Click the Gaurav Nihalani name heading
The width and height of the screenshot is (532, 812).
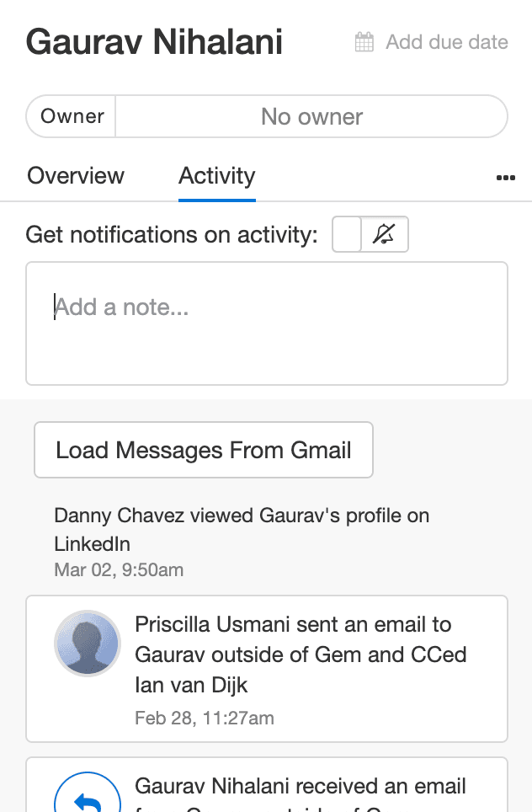click(x=154, y=41)
